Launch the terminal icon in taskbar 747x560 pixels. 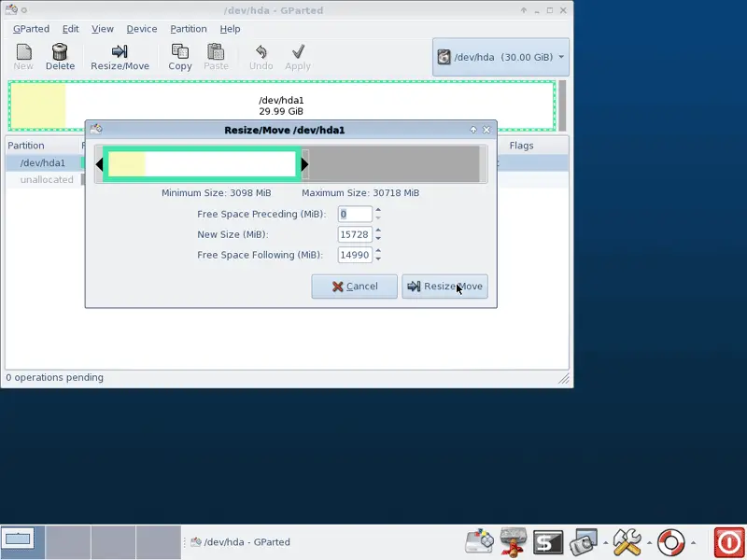548,542
